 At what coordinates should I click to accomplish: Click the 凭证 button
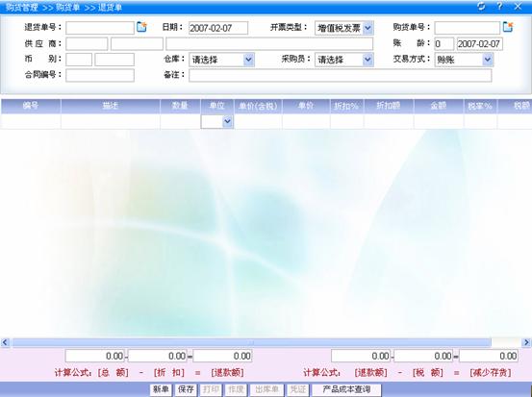point(297,389)
